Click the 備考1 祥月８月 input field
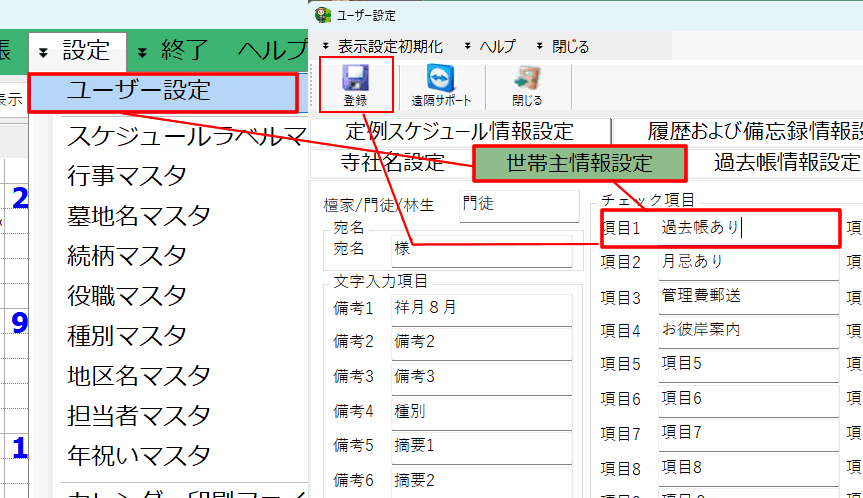 pyautogui.click(x=481, y=308)
